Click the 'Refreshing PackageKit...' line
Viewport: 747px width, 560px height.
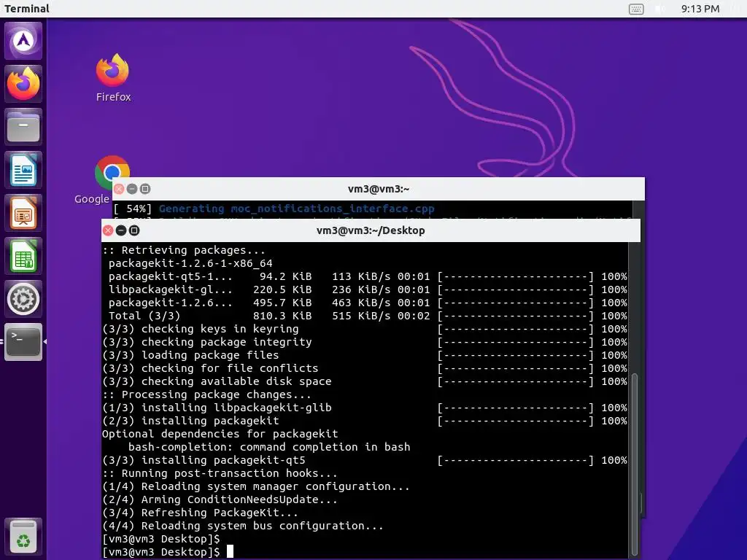click(x=200, y=513)
